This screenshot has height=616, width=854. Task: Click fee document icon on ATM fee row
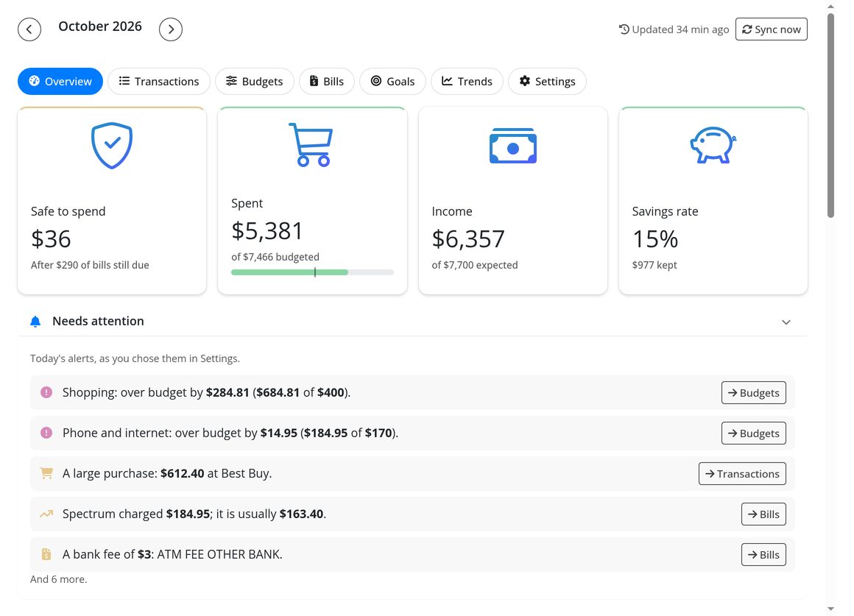coord(46,554)
